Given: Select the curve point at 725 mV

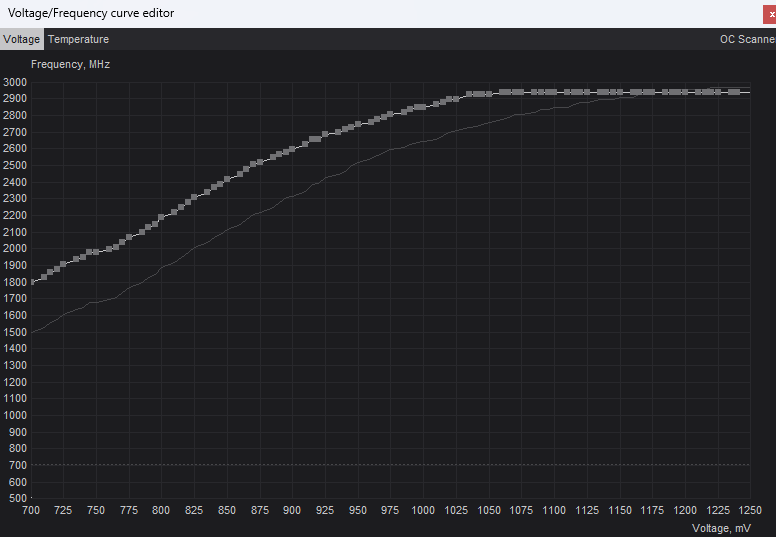Looking at the screenshot, I should [63, 264].
